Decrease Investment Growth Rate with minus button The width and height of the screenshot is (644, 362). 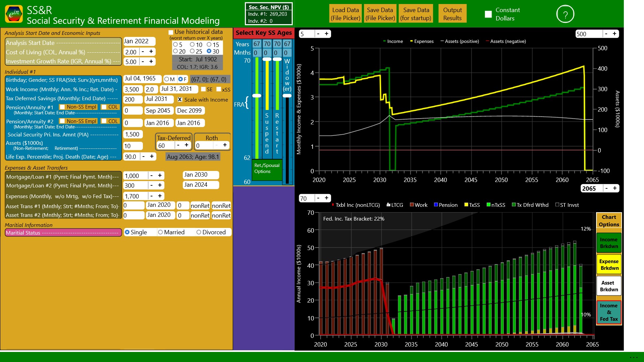(143, 62)
